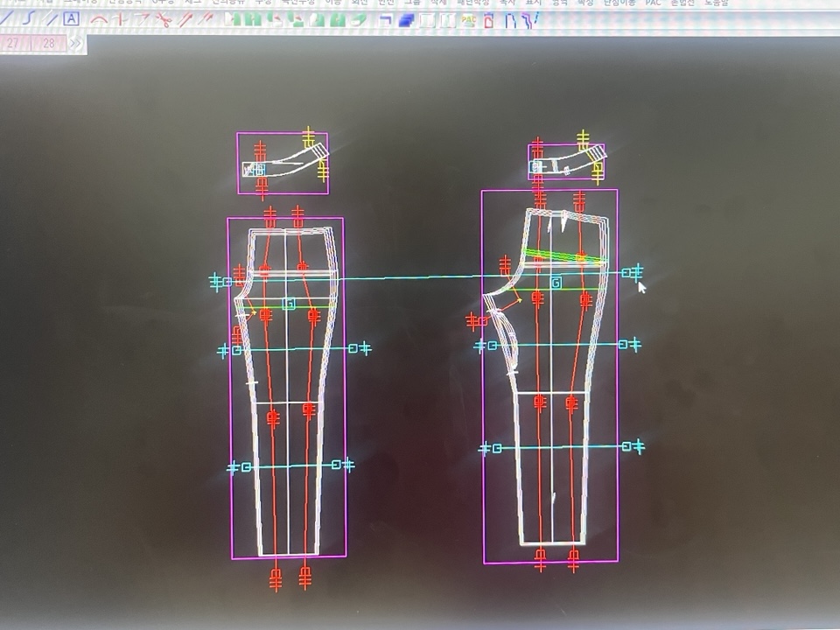Select the small waistband piece at top left
The image size is (840, 630).
pos(282,163)
